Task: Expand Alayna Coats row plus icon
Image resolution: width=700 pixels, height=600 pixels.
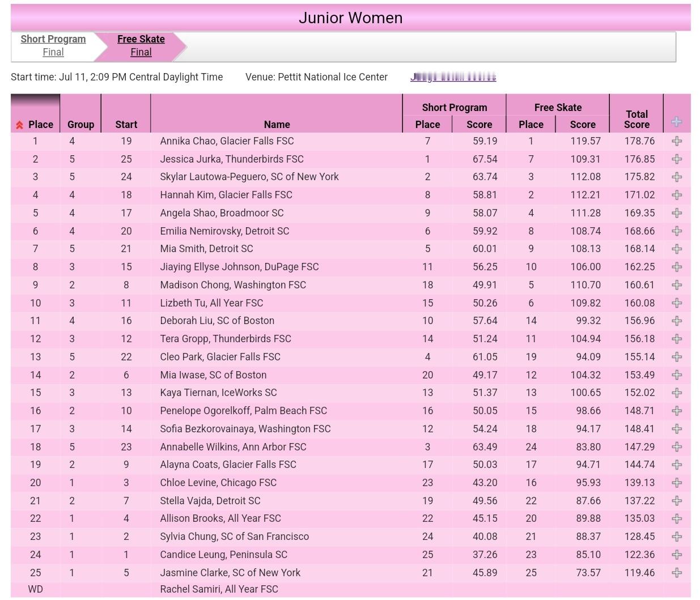Action: (677, 465)
